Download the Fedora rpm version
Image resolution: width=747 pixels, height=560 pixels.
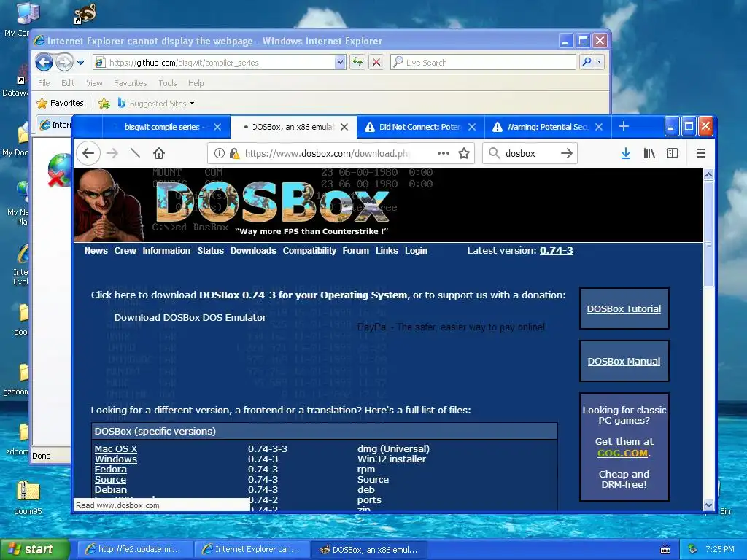tap(111, 469)
